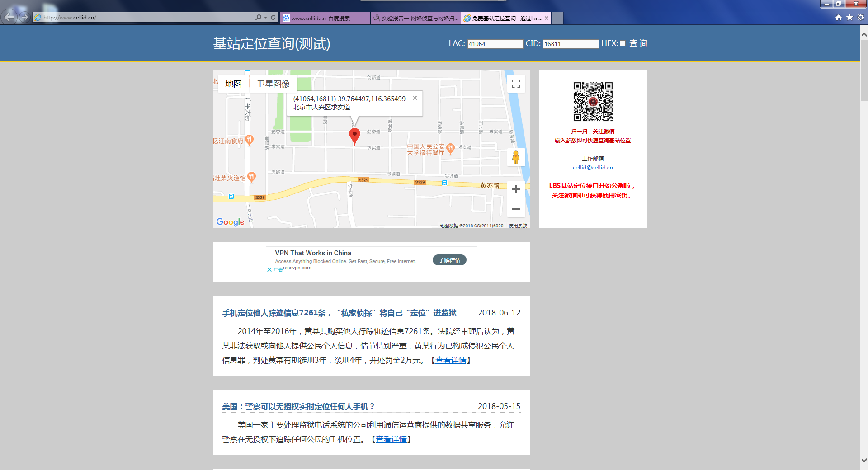Image resolution: width=868 pixels, height=470 pixels.
Task: Click the coordinates text 39.764497,116.365499
Action: (372, 99)
